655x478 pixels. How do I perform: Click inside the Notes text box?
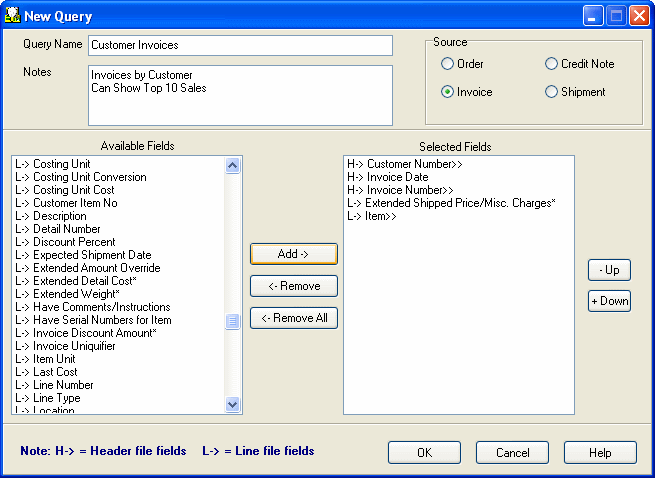point(240,95)
